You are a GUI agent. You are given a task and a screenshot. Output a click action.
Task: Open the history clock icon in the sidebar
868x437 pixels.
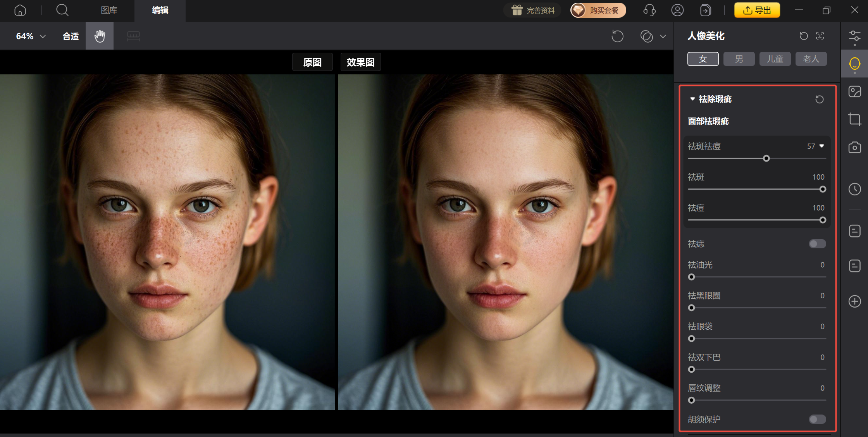coord(854,189)
